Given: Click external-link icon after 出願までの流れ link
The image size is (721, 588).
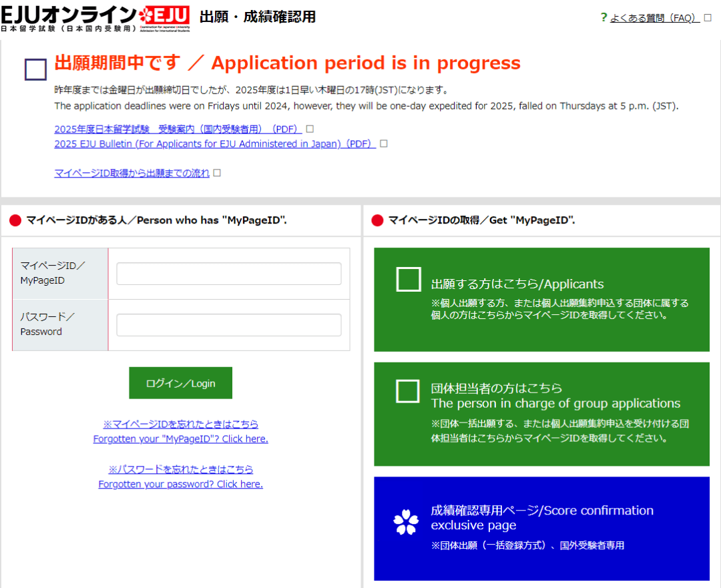Looking at the screenshot, I should (x=218, y=172).
